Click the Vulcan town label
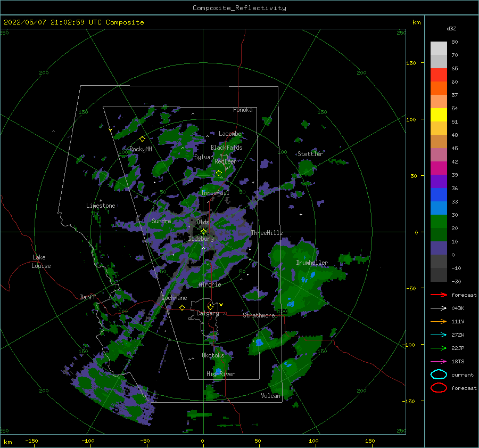Image resolution: width=479 pixels, height=448 pixels. pos(270,396)
